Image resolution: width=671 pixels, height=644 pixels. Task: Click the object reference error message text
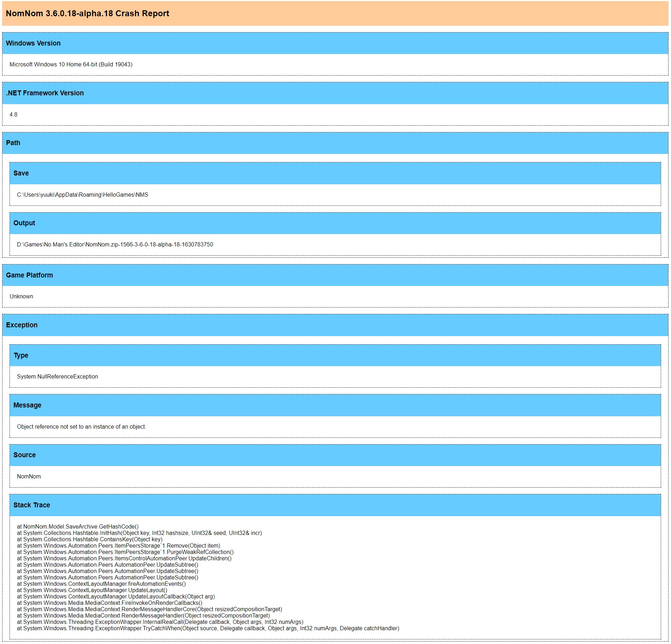click(81, 426)
